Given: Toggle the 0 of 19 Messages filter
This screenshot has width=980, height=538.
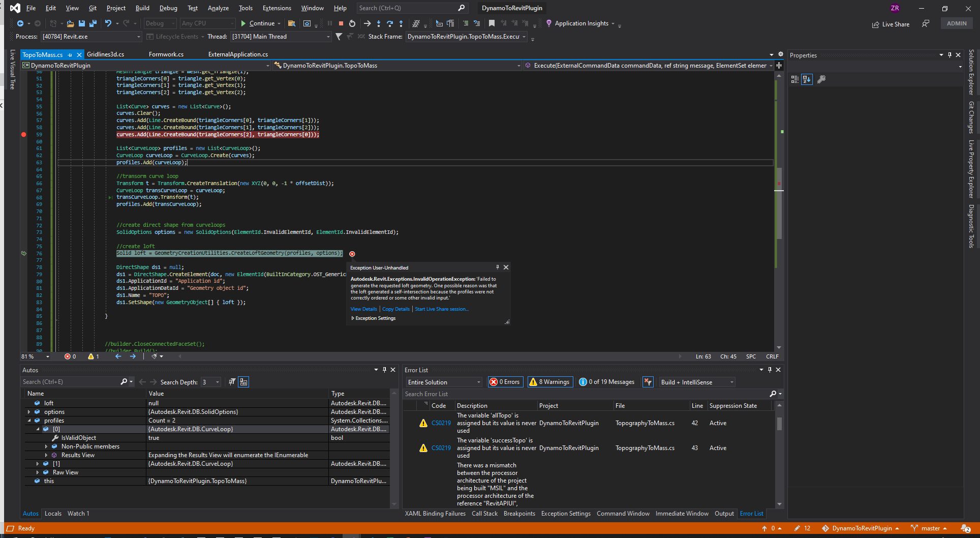Looking at the screenshot, I should tap(607, 382).
